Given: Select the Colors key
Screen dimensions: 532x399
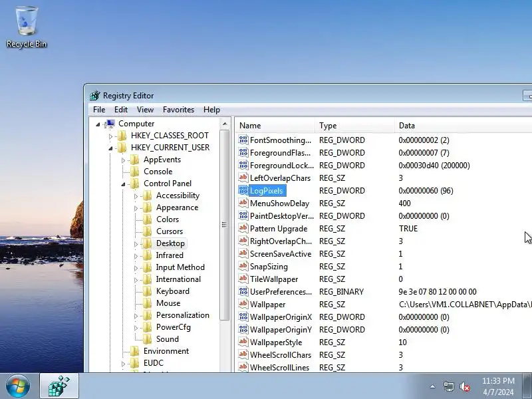Looking at the screenshot, I should tap(168, 219).
